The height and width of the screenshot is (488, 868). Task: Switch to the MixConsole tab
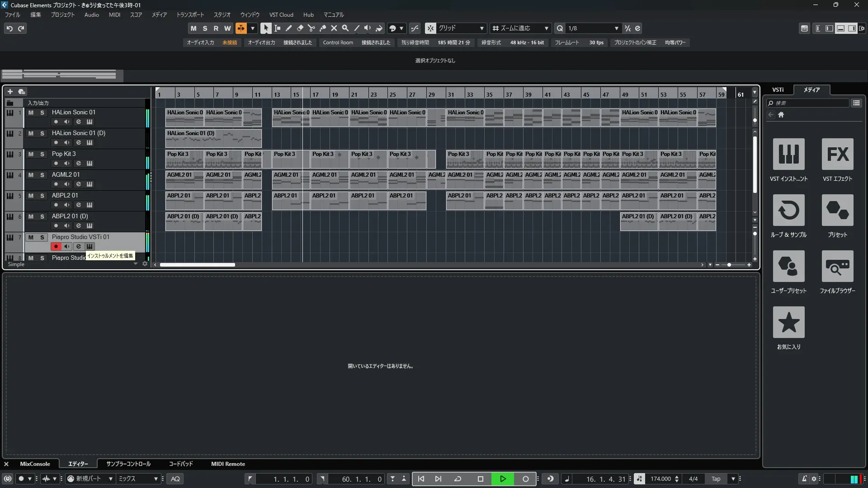[35, 464]
